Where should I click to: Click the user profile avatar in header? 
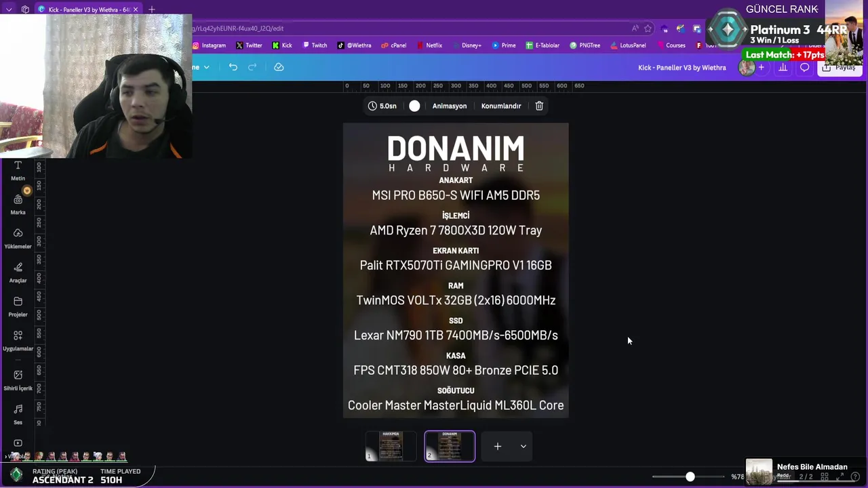pos(747,67)
